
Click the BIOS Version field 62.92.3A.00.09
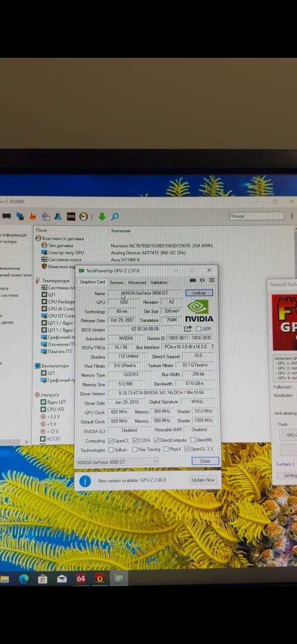point(145,330)
